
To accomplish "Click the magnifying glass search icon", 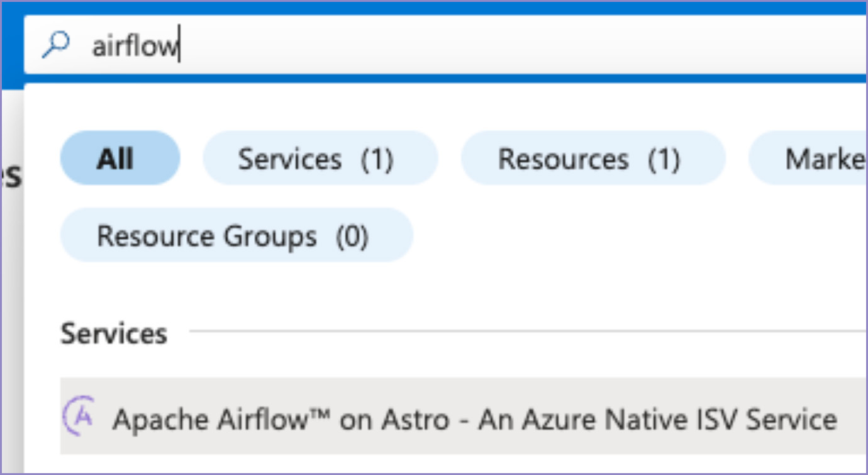I will [55, 45].
